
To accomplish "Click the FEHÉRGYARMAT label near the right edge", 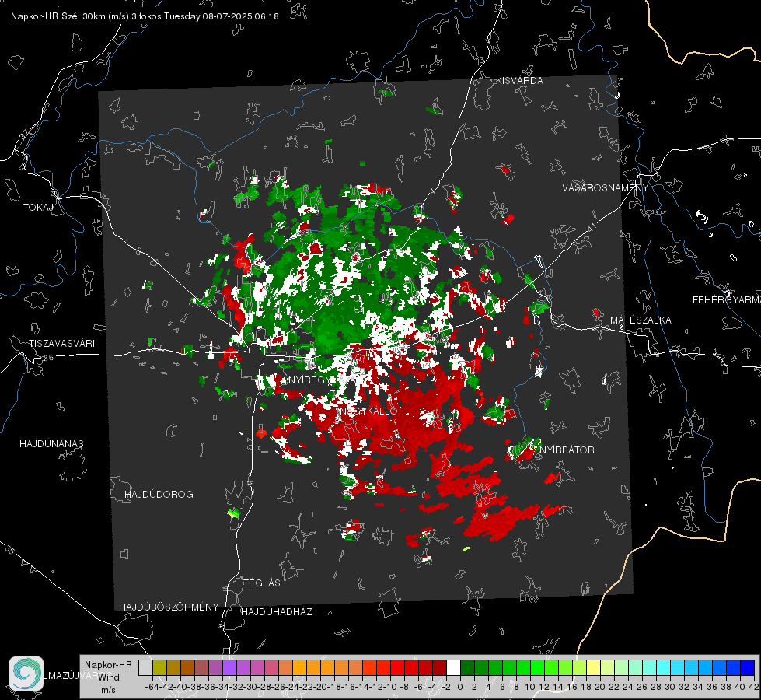I will [727, 299].
